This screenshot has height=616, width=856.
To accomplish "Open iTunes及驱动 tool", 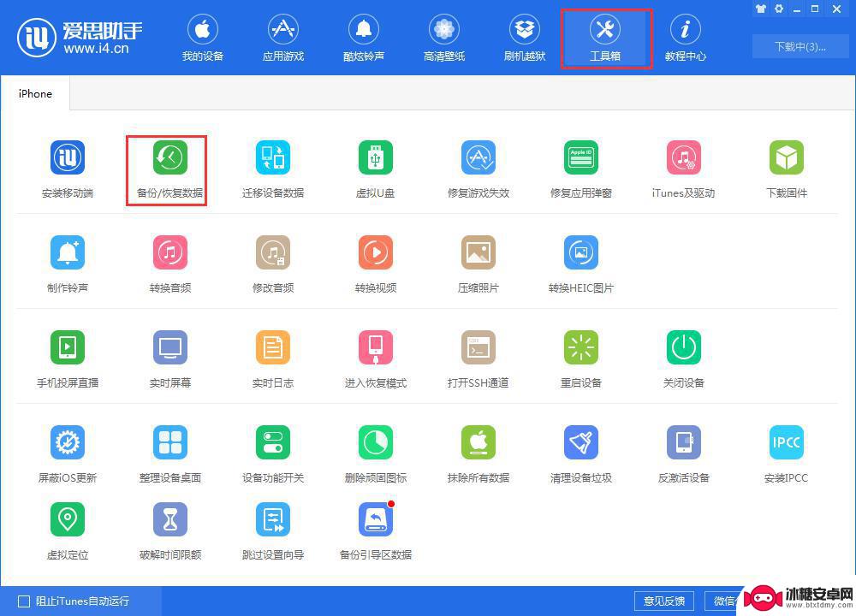I will tap(683, 168).
